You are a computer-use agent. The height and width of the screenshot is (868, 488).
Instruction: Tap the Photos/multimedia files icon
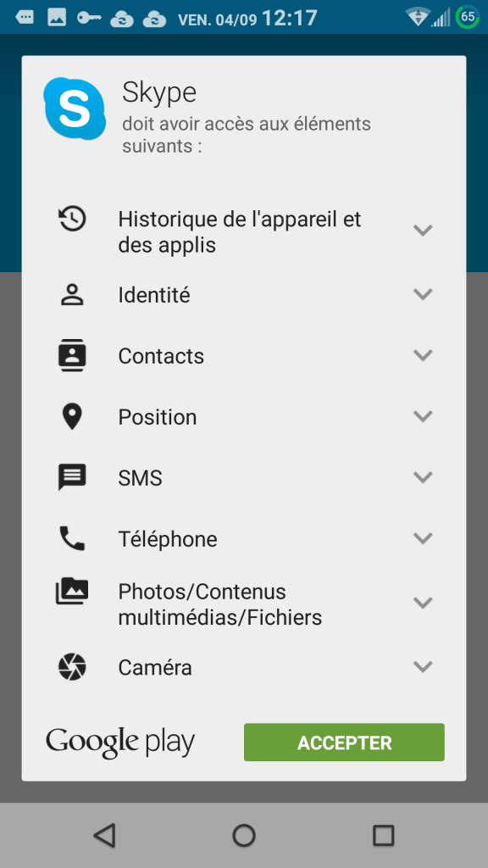point(72,591)
